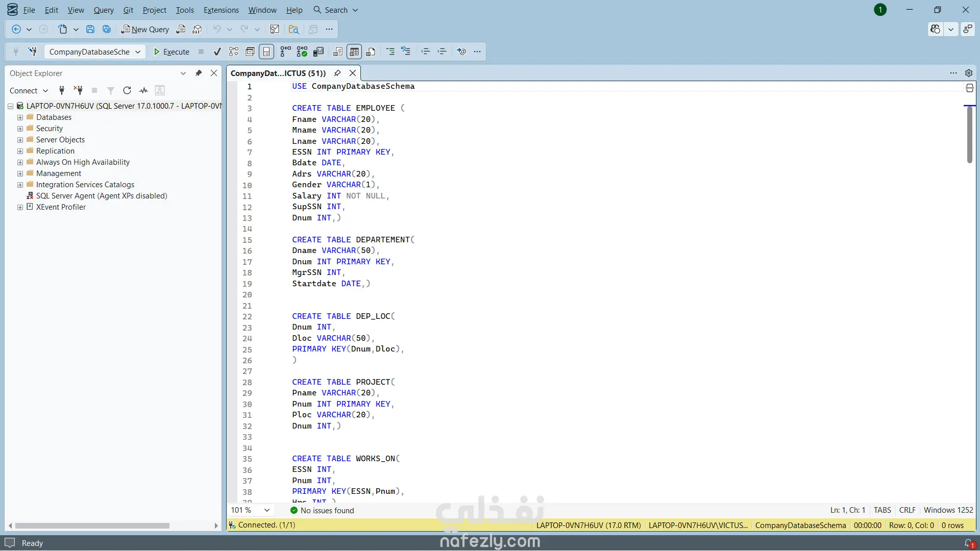Click the No issues found indicator
This screenshot has height=551, width=980.
[x=322, y=510]
